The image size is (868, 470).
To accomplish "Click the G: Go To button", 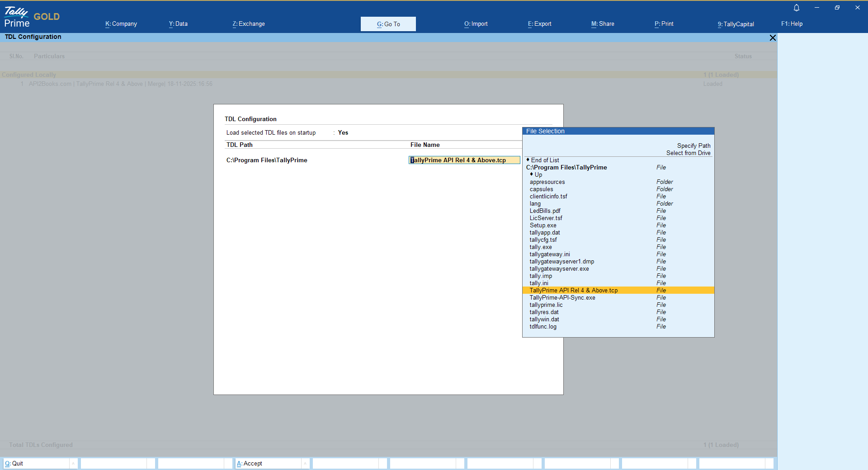I will pyautogui.click(x=388, y=24).
